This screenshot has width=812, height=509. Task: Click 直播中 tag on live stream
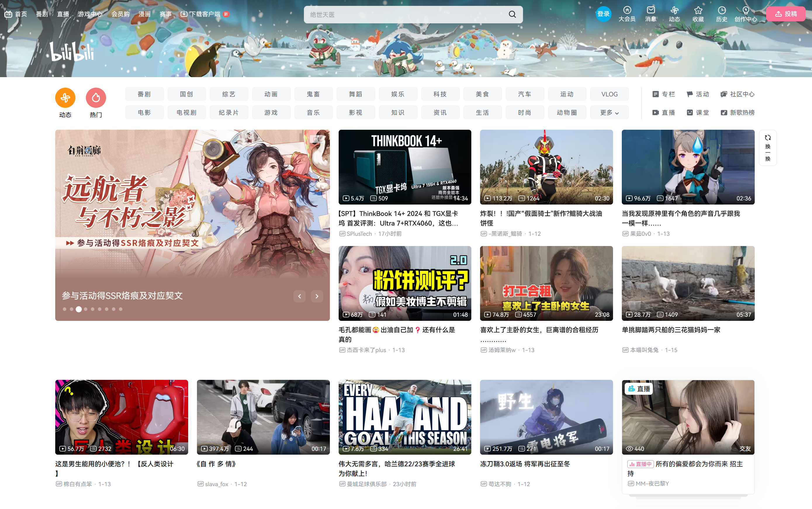(x=640, y=464)
